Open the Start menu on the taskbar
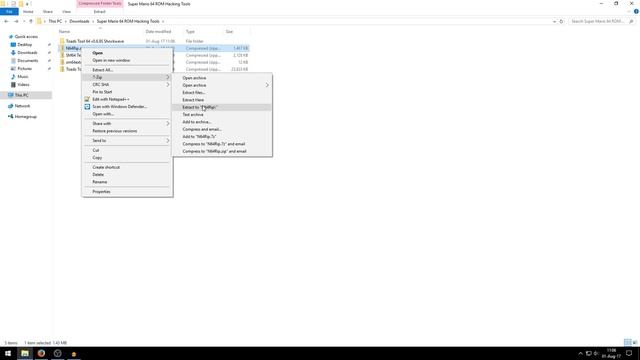 tap(8, 353)
